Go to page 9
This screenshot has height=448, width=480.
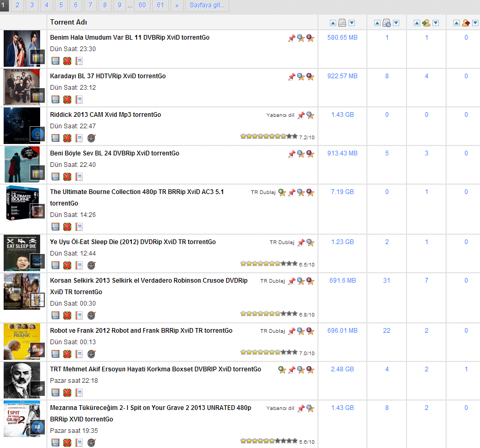[120, 5]
